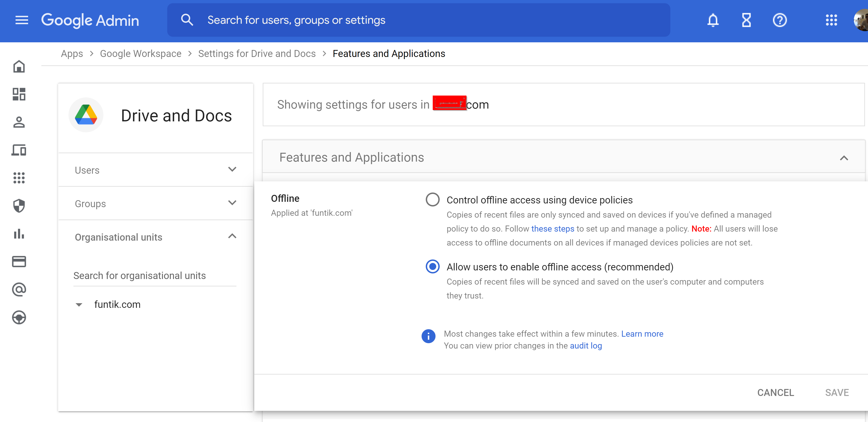Viewport: 868px width, 422px height.
Task: Expand the Groups section chevron
Action: (232, 203)
